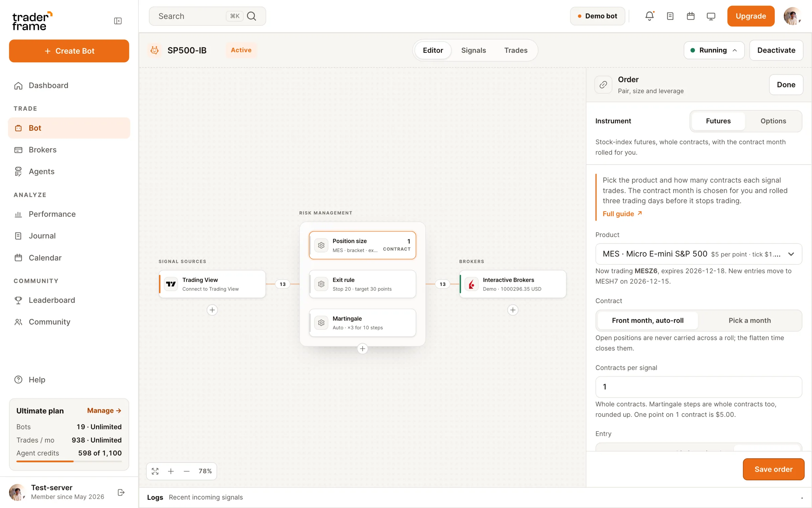Click the Save order button

tap(773, 469)
